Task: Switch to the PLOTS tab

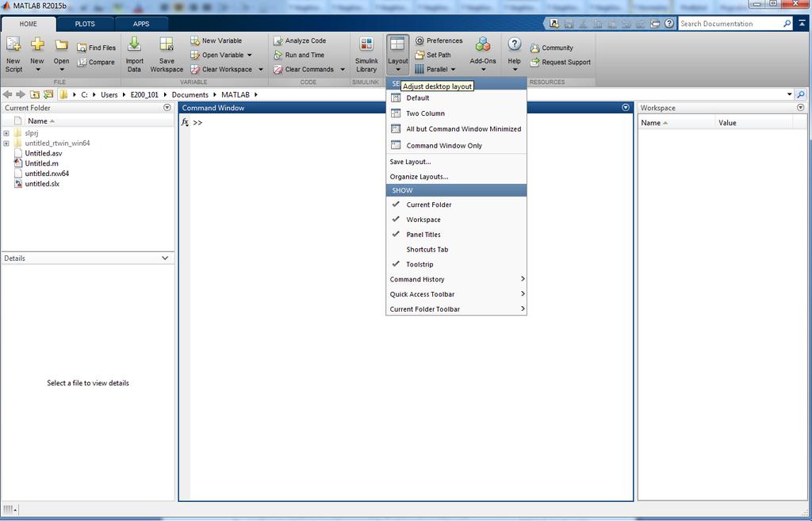Action: (x=85, y=24)
